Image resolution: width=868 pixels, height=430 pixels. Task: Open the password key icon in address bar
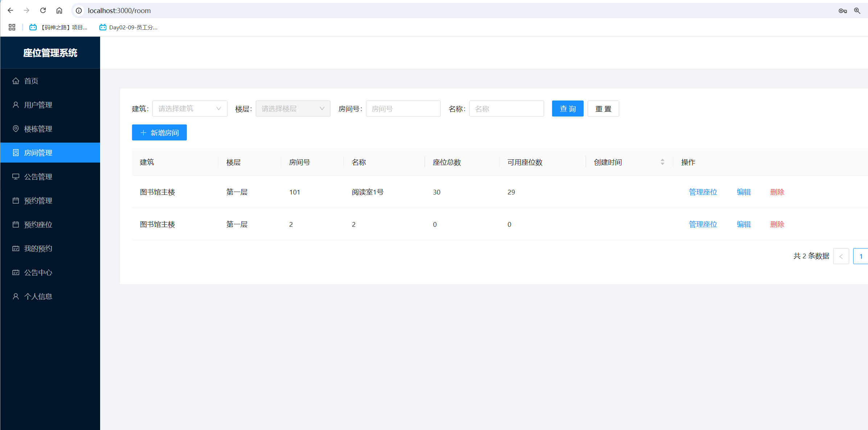tap(842, 11)
